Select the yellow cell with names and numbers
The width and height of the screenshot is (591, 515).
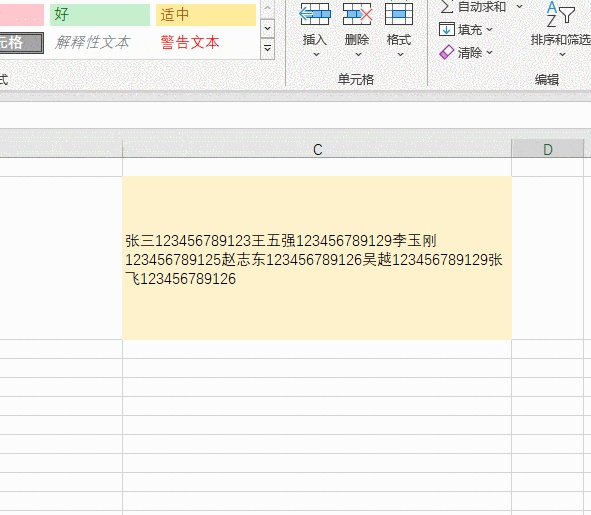317,258
